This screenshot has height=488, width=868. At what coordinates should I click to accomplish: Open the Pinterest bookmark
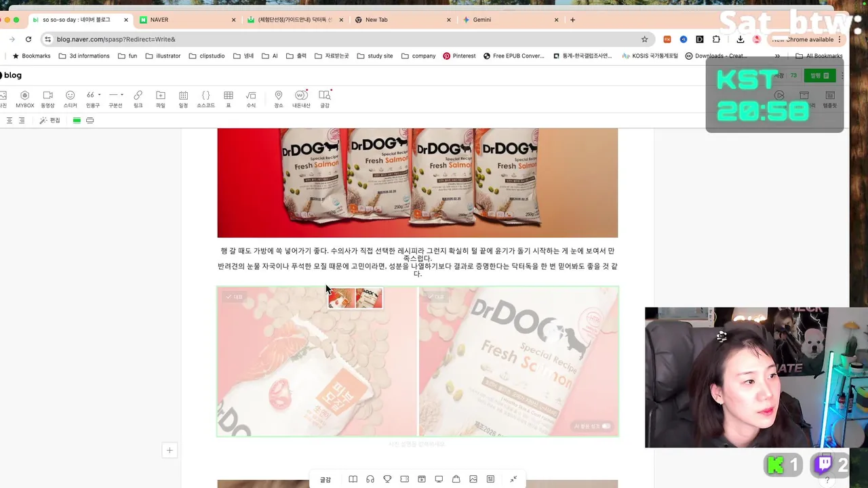click(459, 56)
